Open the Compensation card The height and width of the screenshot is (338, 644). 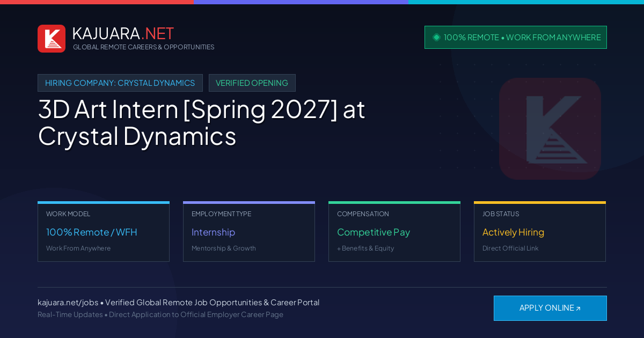click(x=394, y=232)
